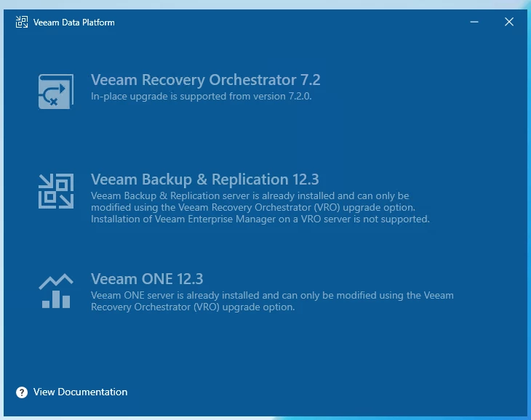Click the Veeam Recovery Orchestrator product icon
Image resolution: width=531 pixels, height=420 pixels.
[56, 92]
